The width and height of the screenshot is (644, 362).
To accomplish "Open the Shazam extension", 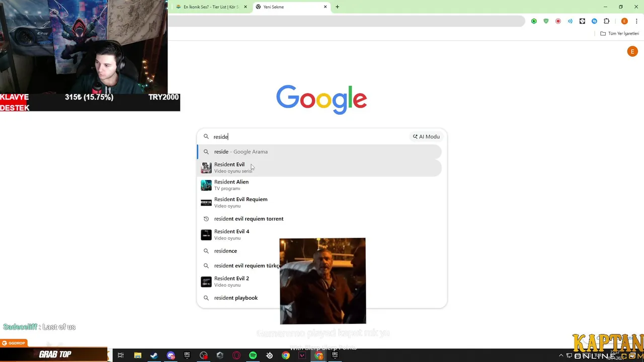I will [x=594, y=21].
